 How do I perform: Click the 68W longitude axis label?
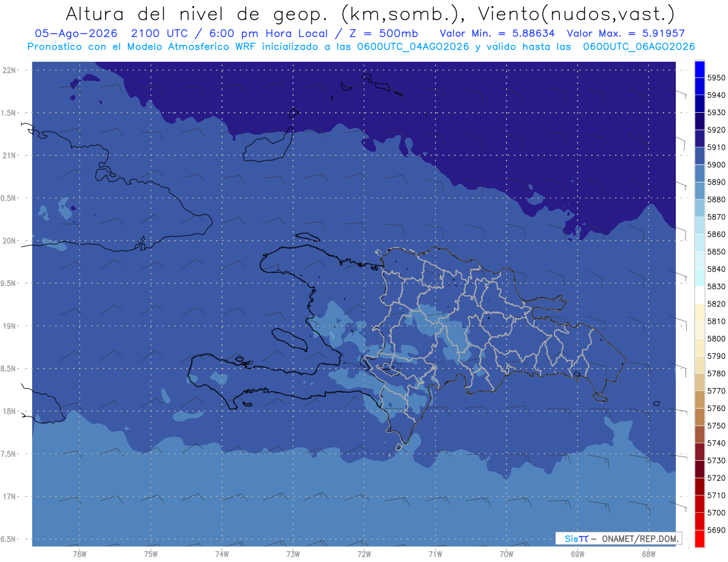point(648,554)
